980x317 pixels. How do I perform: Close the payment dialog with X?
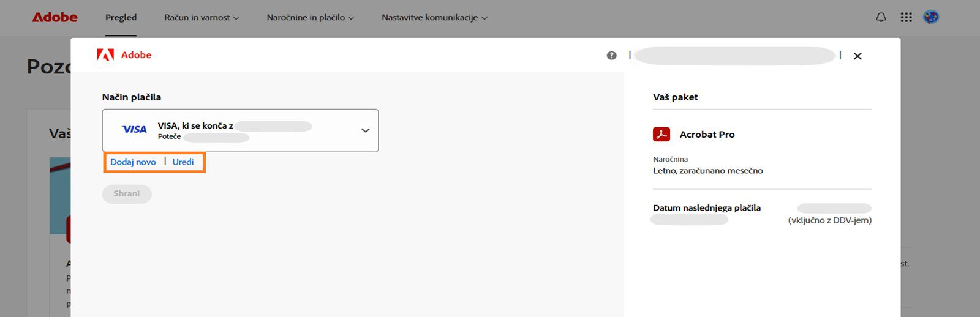(858, 56)
